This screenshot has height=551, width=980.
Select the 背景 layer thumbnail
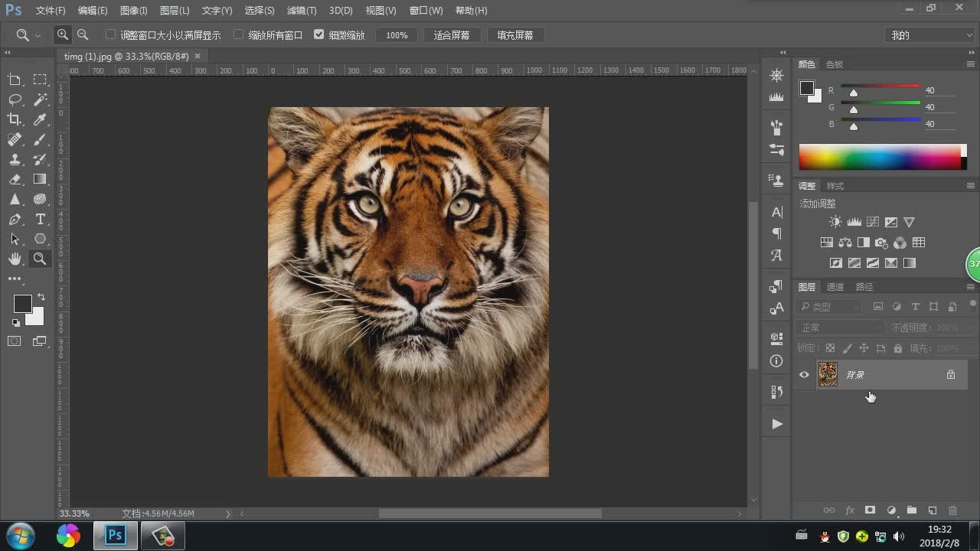point(828,374)
